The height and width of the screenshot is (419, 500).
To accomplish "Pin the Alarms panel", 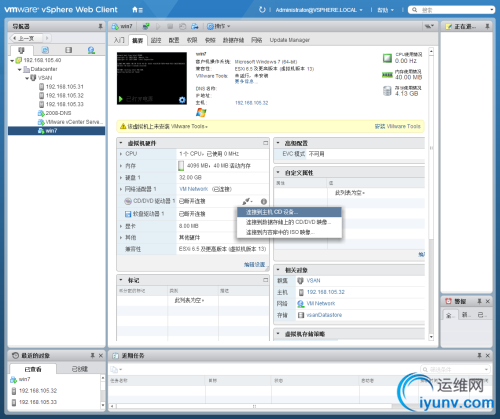I will pyautogui.click(x=479, y=301).
